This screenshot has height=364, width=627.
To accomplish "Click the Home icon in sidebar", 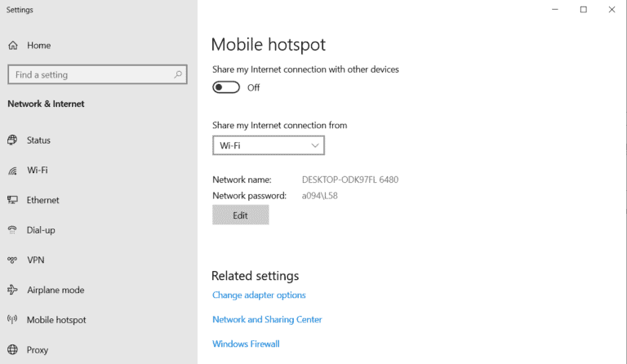I will (x=12, y=46).
